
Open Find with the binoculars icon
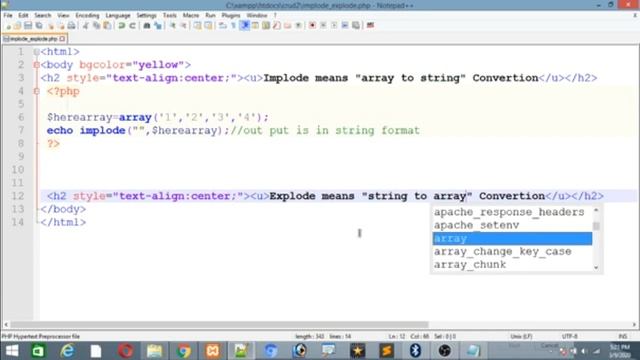[147, 26]
